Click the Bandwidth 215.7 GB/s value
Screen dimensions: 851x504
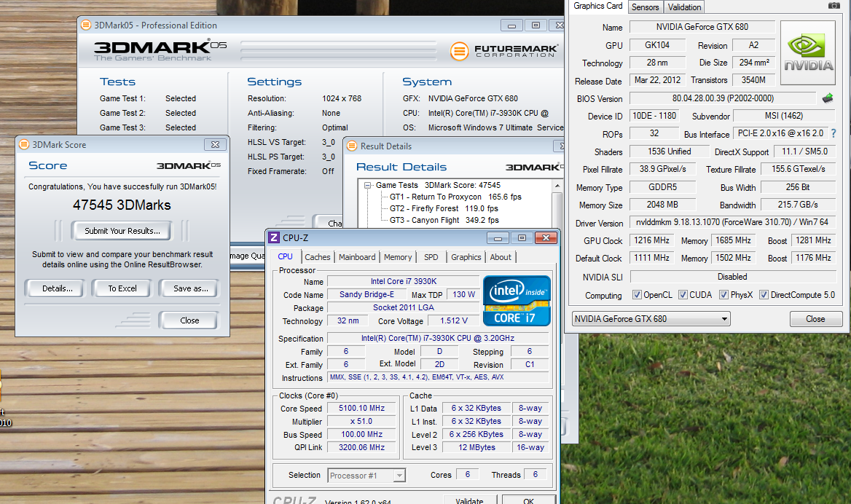coord(797,205)
